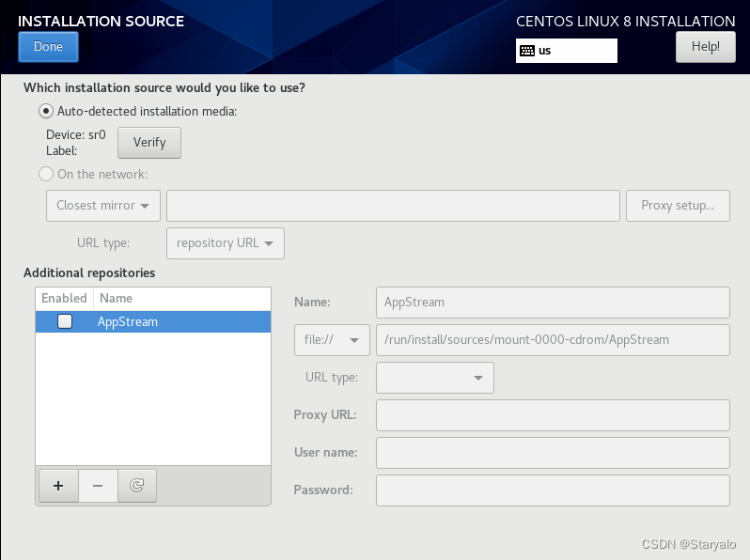Click the keyboard layout icon next to us
750x560 pixels.
[x=527, y=51]
